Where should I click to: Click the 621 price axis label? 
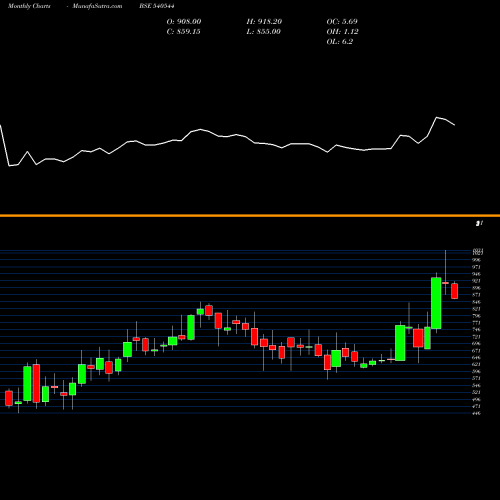coord(477,365)
